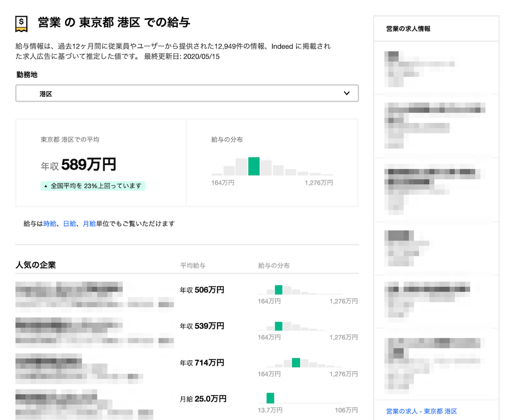Screen dimensions: 506x420
Task: Click the green bar in the 506万円 row chart
Action: (x=278, y=289)
